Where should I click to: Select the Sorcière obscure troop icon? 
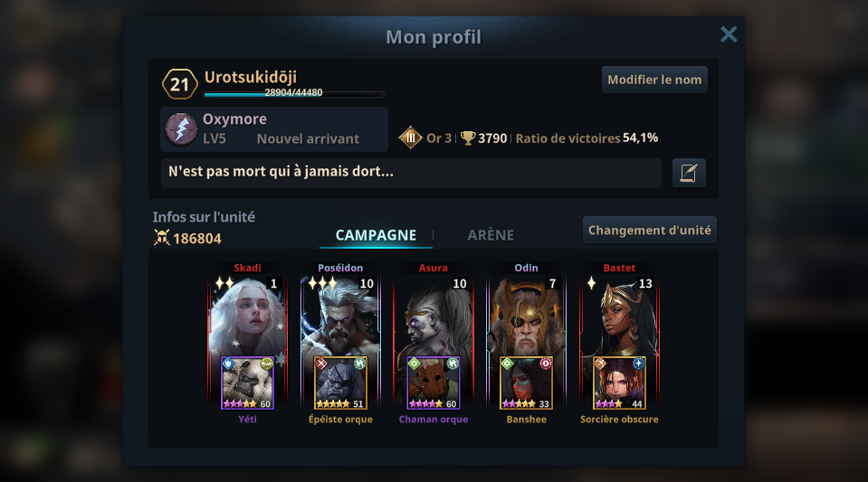coord(619,383)
